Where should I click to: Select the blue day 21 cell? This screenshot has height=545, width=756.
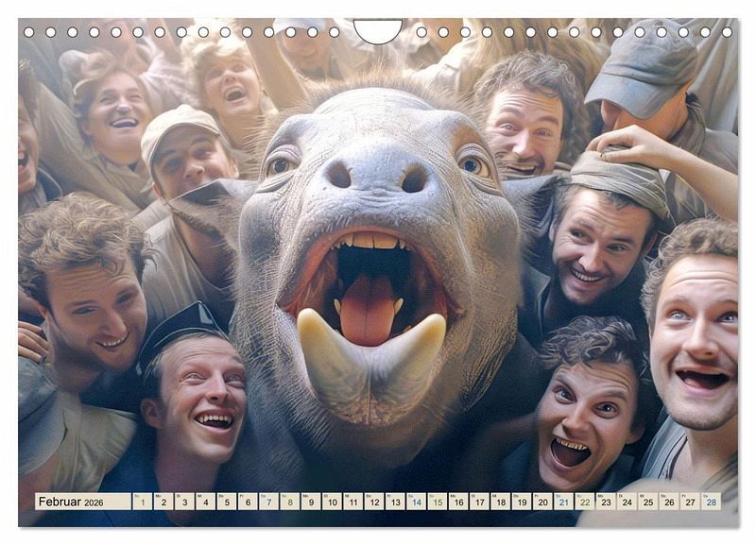563,502
